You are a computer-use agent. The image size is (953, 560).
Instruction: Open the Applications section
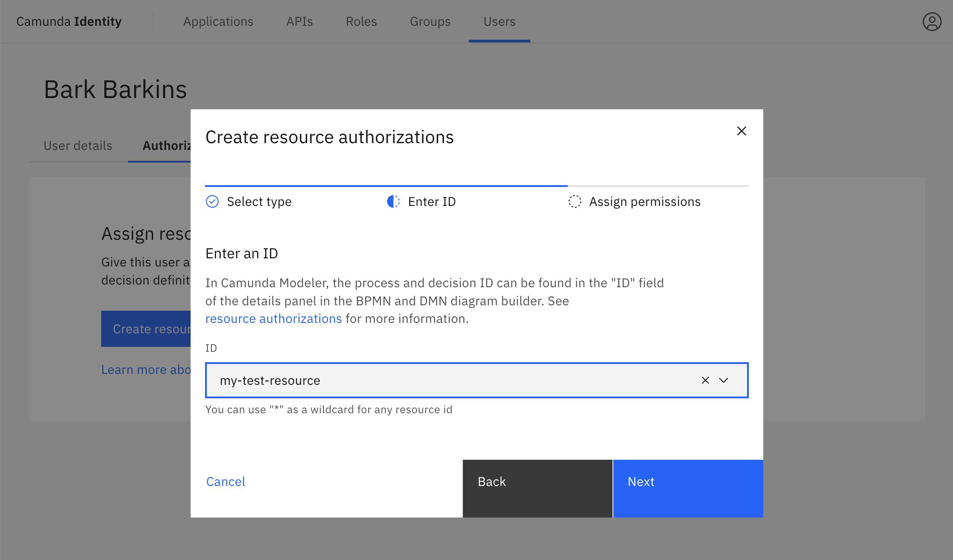click(218, 21)
